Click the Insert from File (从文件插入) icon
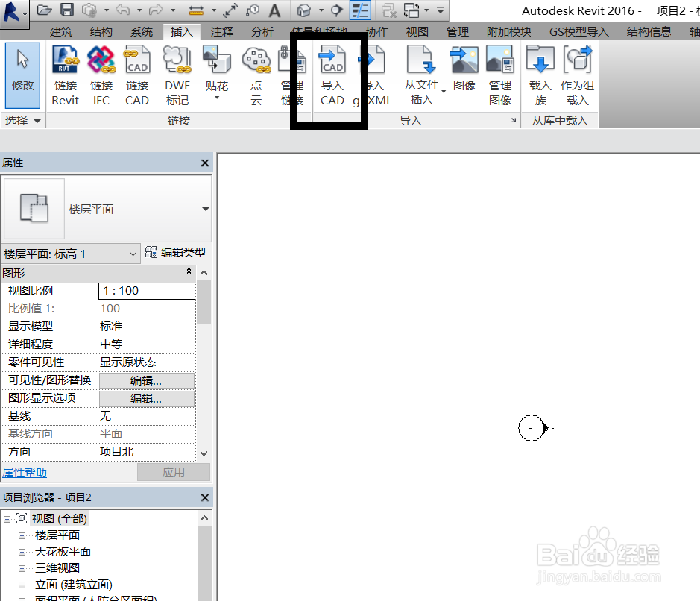 click(x=421, y=76)
